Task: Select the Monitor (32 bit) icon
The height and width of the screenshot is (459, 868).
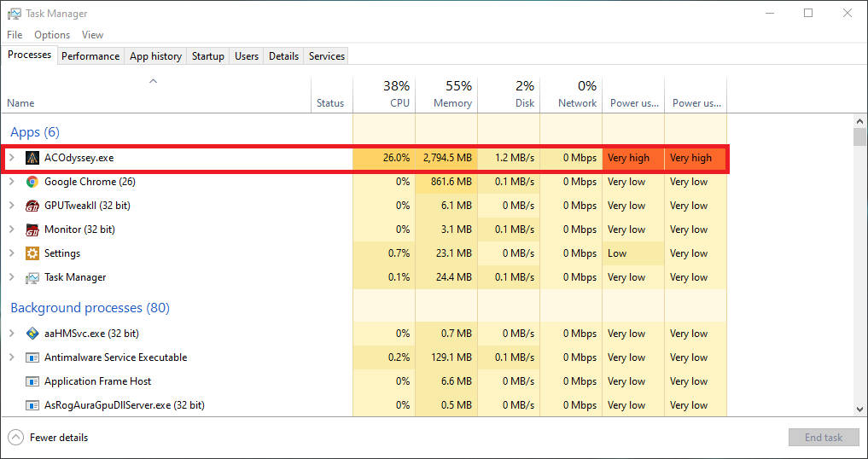Action: [x=32, y=229]
